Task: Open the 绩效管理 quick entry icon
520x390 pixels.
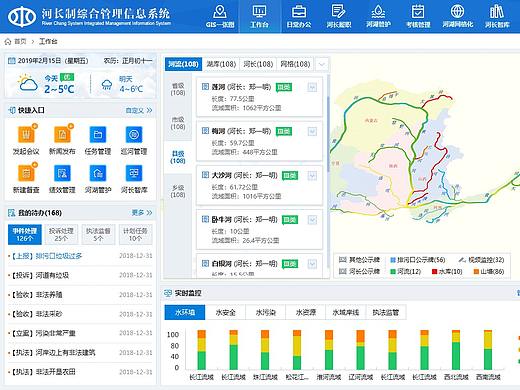Action: (x=62, y=173)
